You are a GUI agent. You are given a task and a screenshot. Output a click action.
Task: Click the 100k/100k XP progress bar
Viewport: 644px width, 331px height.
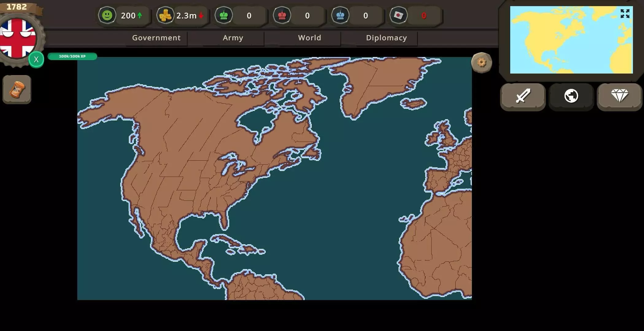tap(72, 56)
